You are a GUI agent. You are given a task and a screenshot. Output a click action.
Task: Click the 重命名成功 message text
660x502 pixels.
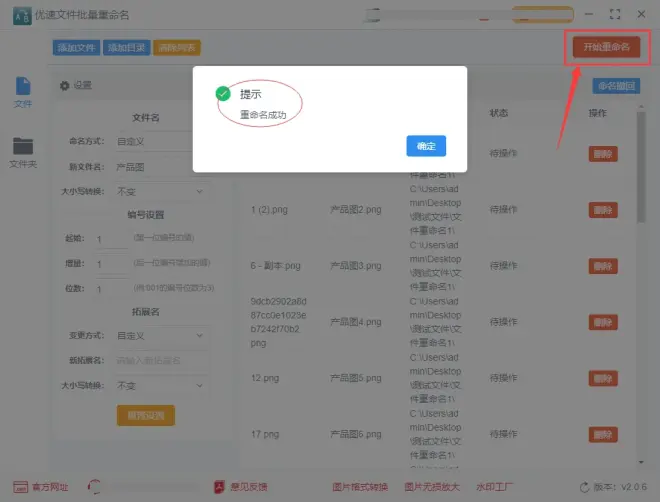point(263,115)
